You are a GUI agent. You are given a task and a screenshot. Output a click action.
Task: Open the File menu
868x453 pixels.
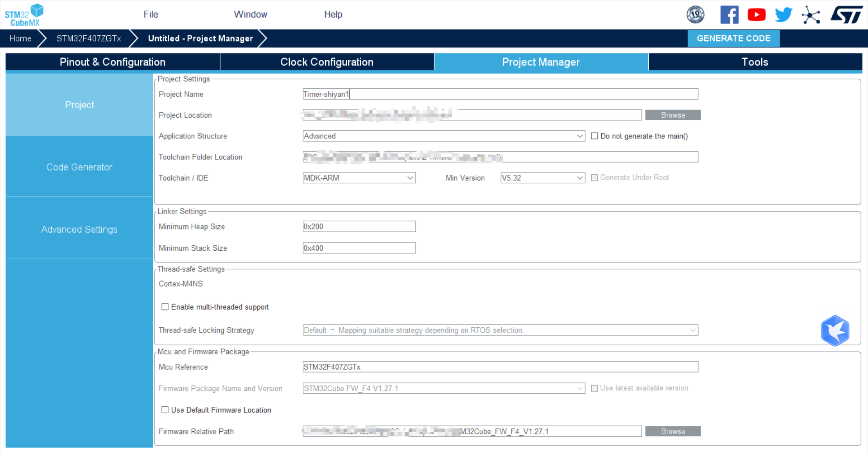pos(151,14)
